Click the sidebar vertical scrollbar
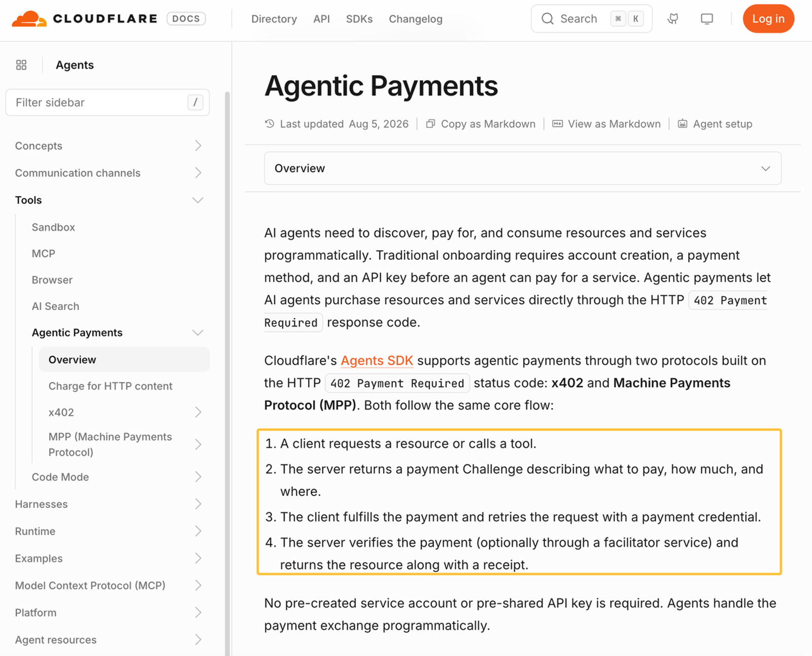Screen dimensions: 812x656 tap(228, 373)
